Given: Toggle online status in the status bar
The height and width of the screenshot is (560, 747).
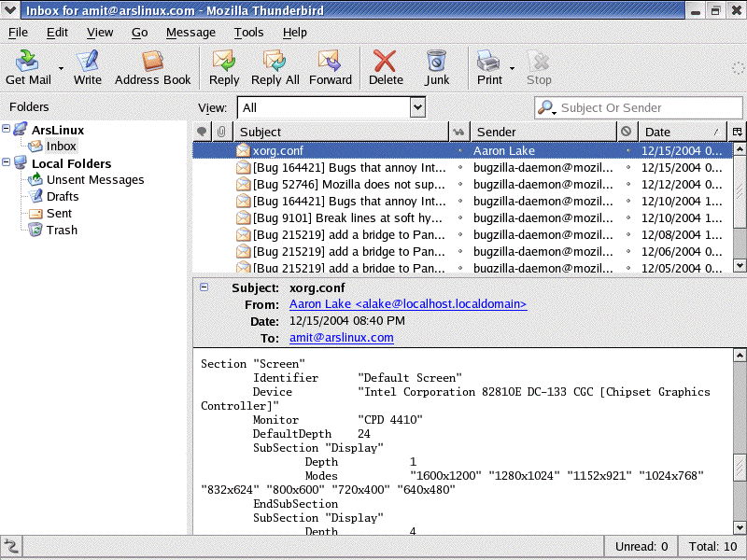Looking at the screenshot, I should pyautogui.click(x=12, y=545).
